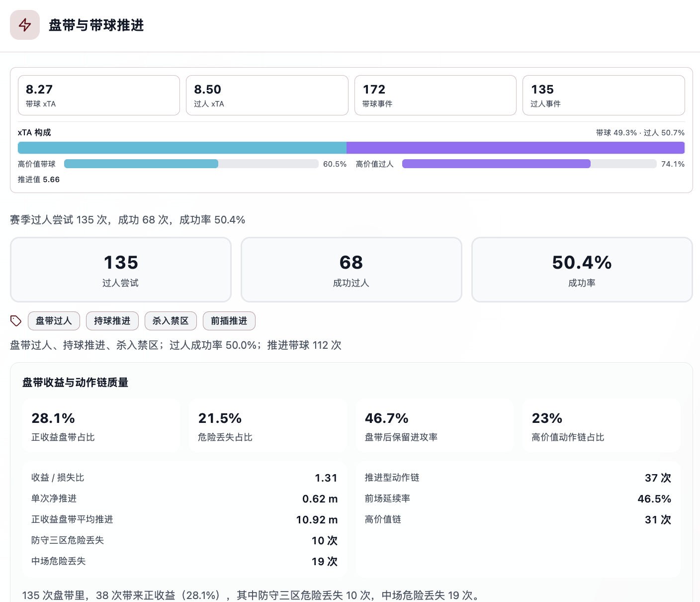
Task: Select the 盘带过人 tag
Action: 54,321
